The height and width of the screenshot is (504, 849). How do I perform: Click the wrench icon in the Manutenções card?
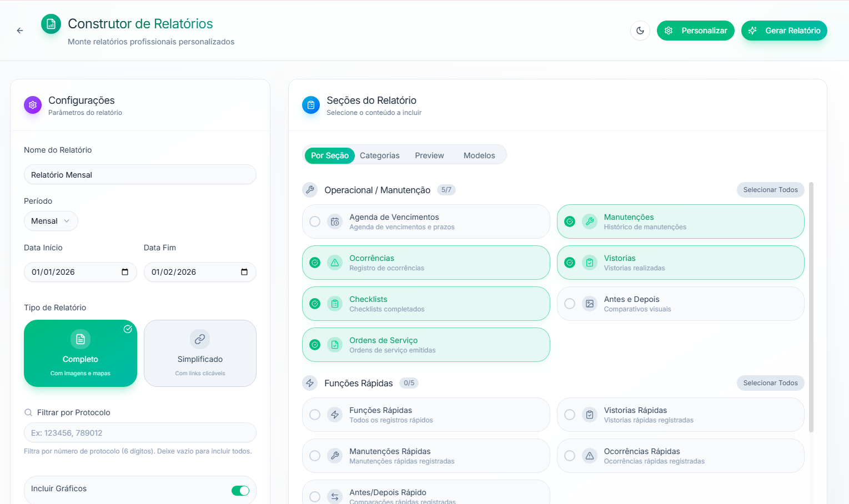pyautogui.click(x=590, y=221)
